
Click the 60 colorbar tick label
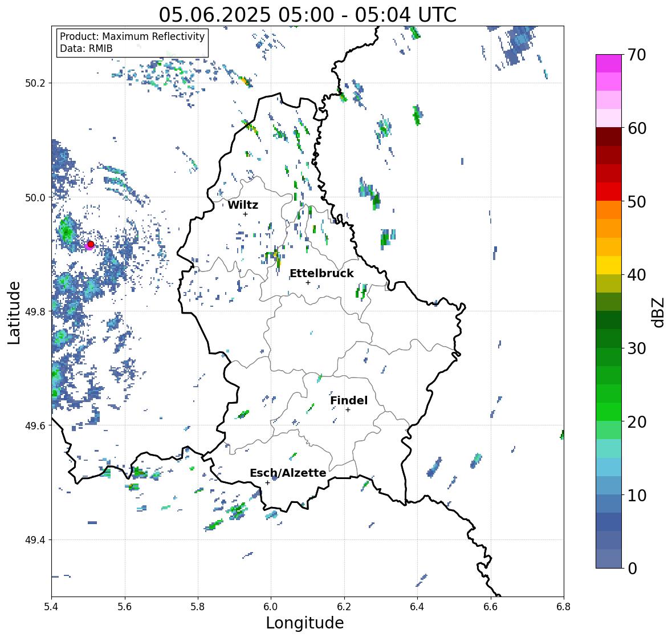click(x=637, y=128)
